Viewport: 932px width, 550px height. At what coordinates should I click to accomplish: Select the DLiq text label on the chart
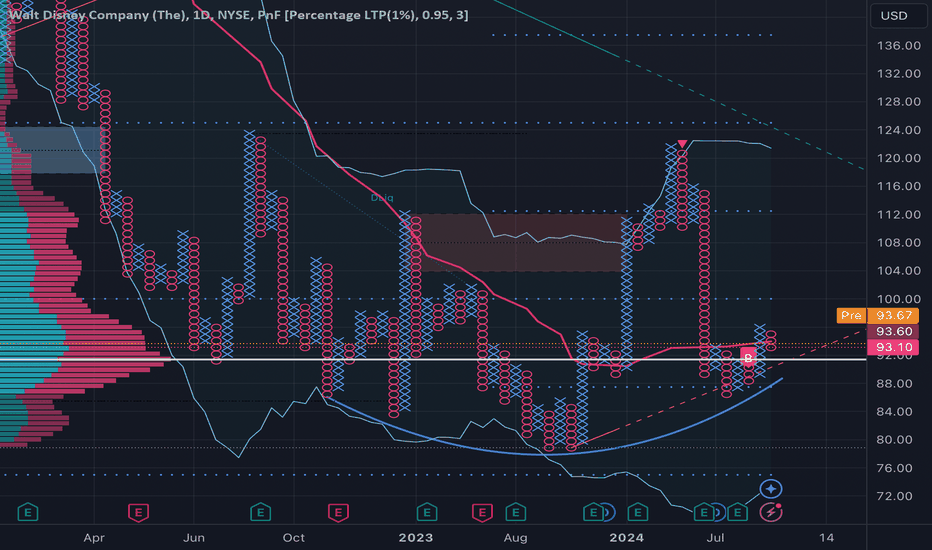coord(382,197)
